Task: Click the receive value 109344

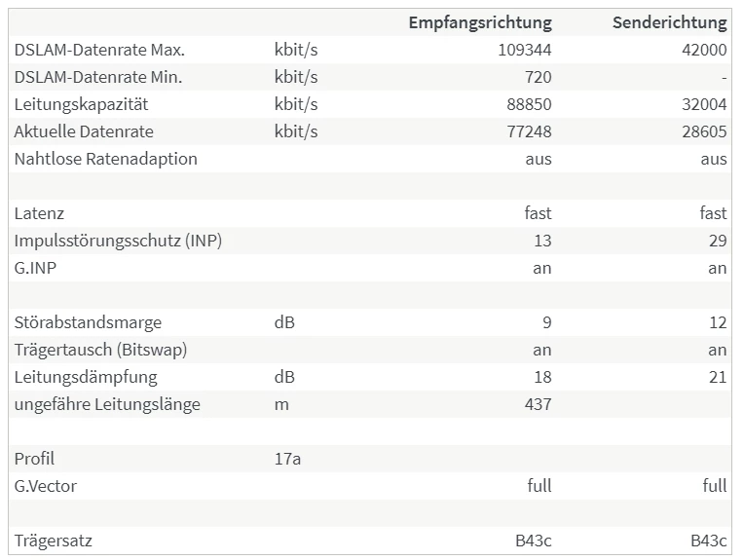Action: pyautogui.click(x=524, y=50)
